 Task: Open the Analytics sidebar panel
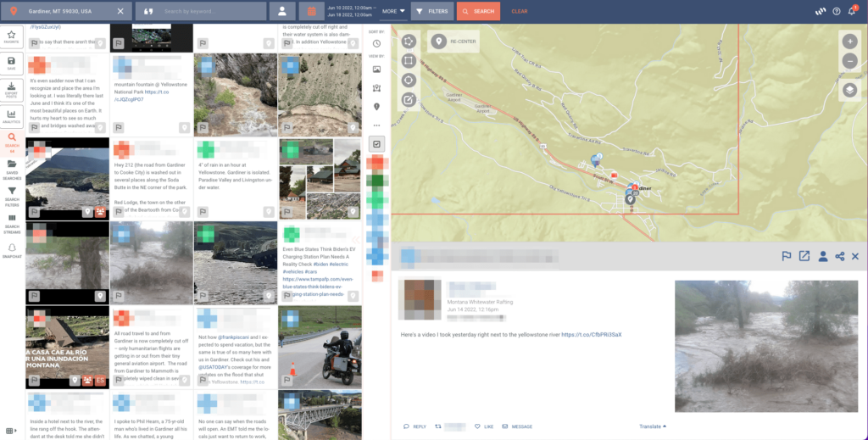pos(12,116)
